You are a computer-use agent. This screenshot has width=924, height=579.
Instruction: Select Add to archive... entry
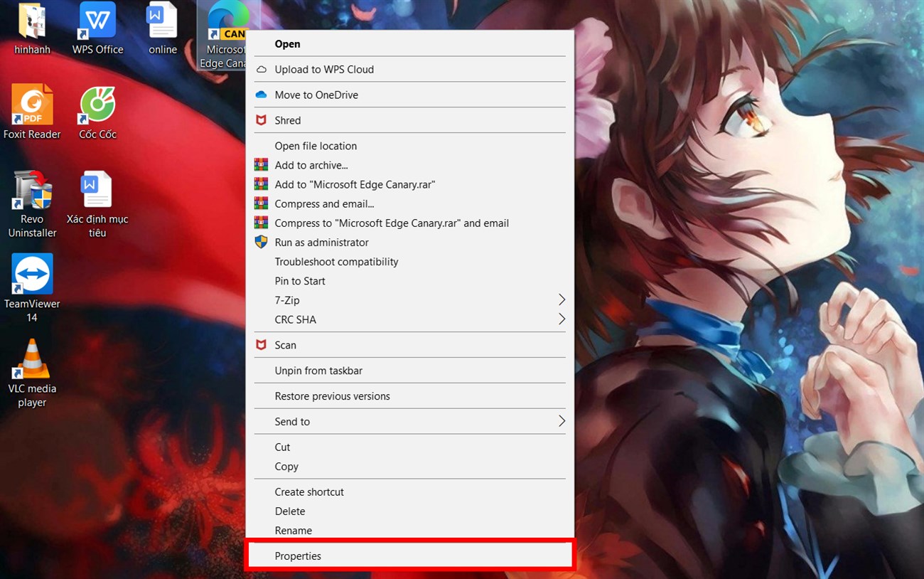pyautogui.click(x=409, y=165)
